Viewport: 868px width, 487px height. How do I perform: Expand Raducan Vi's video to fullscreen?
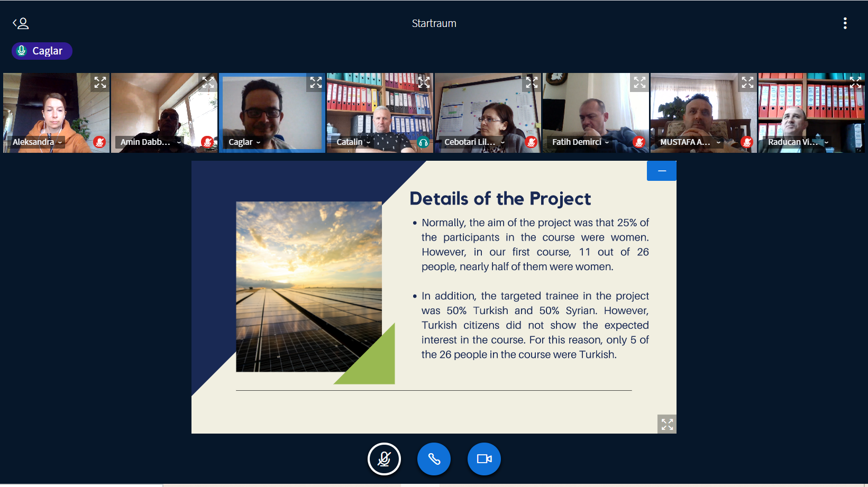855,82
